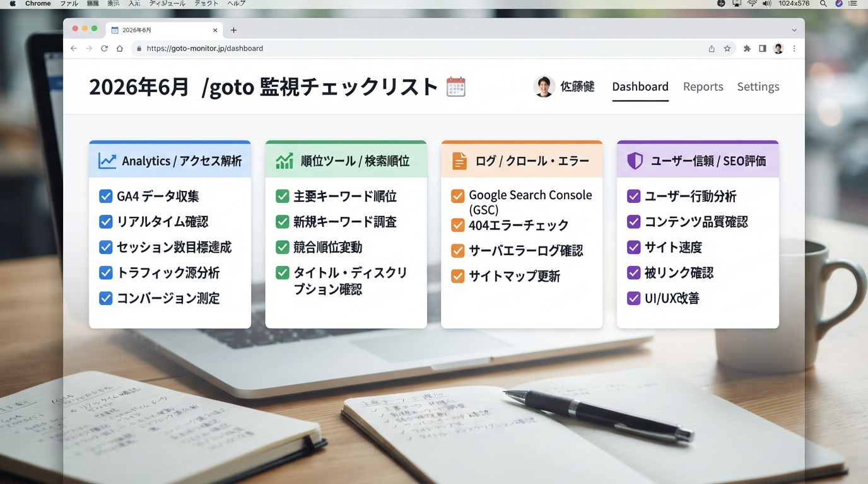
Task: Click the ranking bar chart icon
Action: click(x=284, y=161)
